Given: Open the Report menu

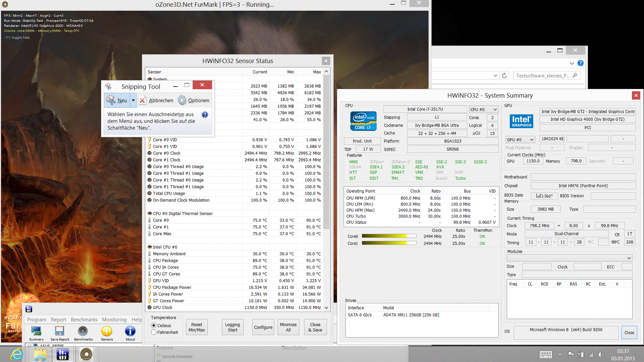Looking at the screenshot, I should click(x=58, y=320).
